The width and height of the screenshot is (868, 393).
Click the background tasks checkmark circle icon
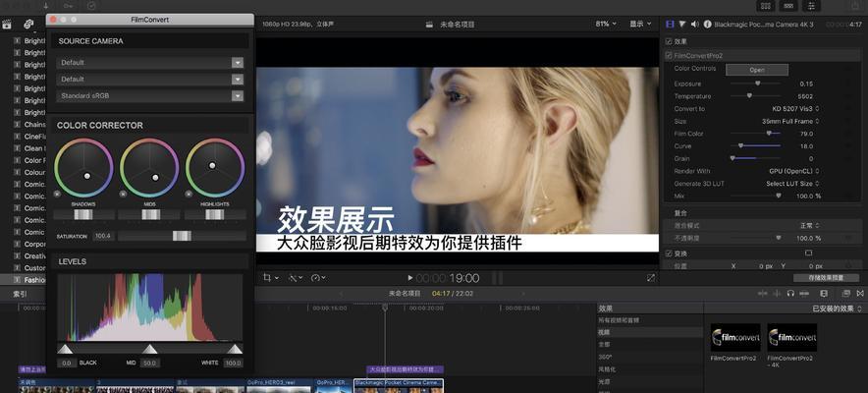91,6
